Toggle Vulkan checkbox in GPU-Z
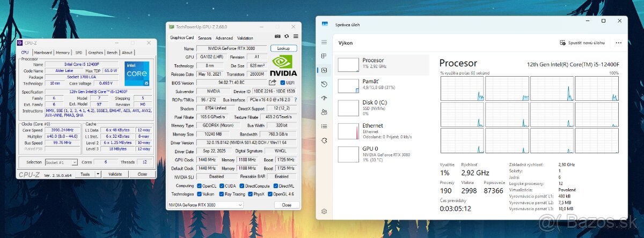This screenshot has width=644, height=238. 200,194
